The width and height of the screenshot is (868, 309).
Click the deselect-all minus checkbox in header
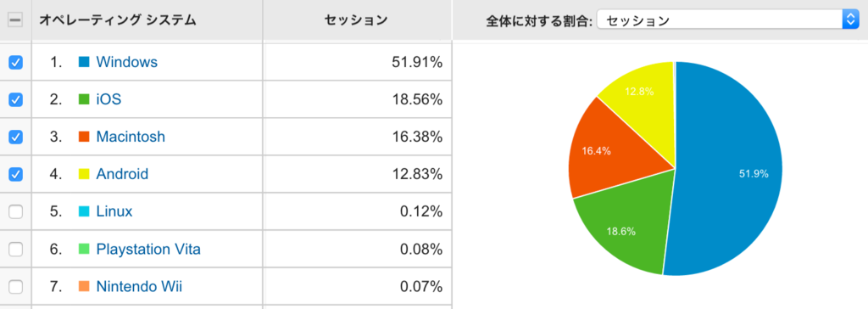click(15, 20)
